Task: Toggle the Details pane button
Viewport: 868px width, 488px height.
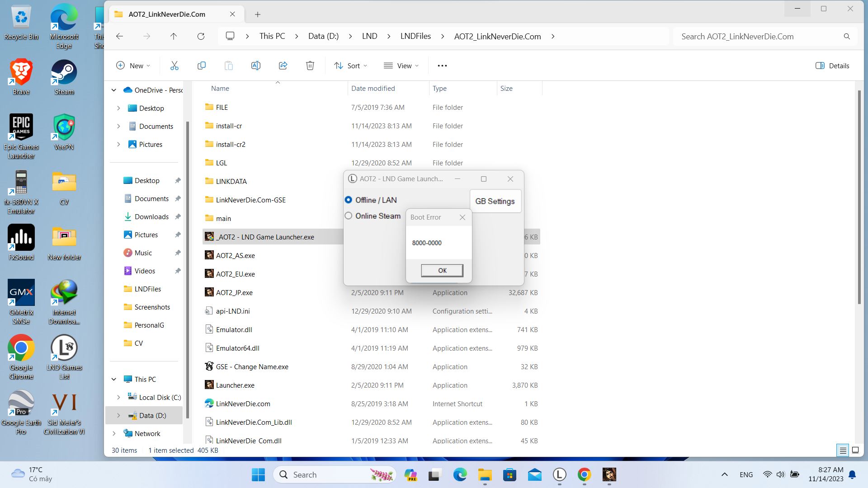Action: click(x=832, y=66)
